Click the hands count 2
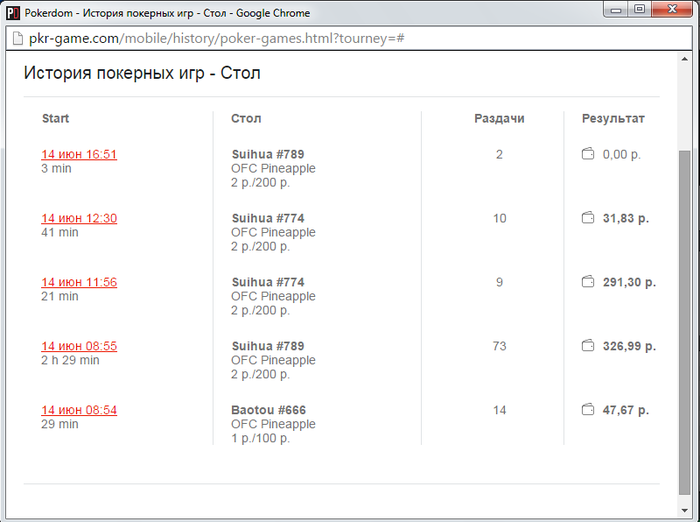The width and height of the screenshot is (700, 522). click(x=499, y=155)
